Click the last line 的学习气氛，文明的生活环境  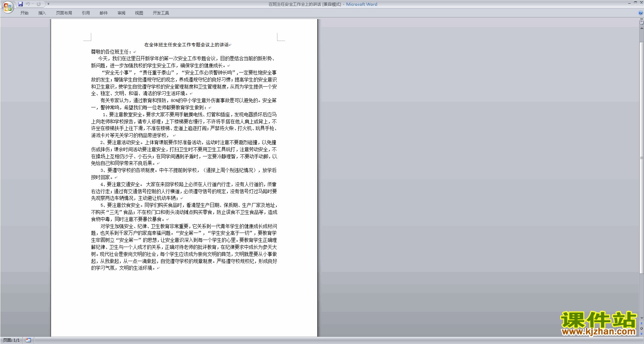coord(123,268)
